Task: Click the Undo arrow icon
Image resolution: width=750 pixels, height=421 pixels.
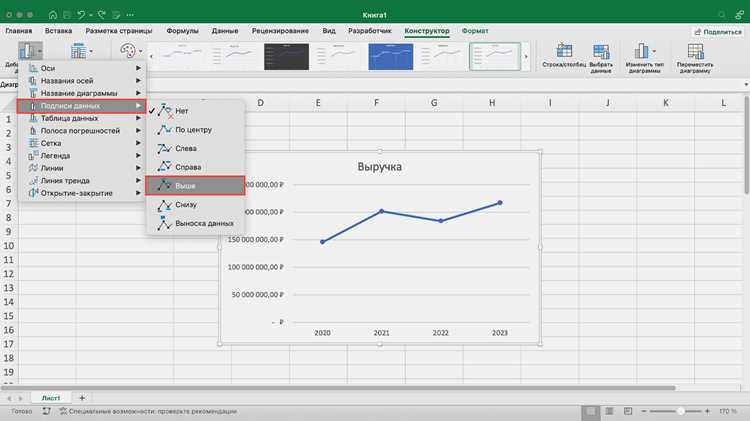Action: coord(81,15)
